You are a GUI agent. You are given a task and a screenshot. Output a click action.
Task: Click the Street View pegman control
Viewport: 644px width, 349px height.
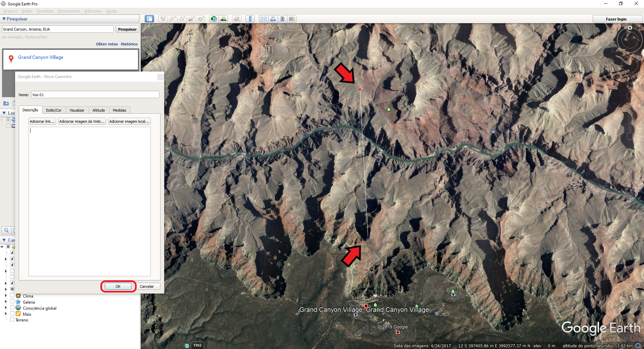(x=630, y=84)
